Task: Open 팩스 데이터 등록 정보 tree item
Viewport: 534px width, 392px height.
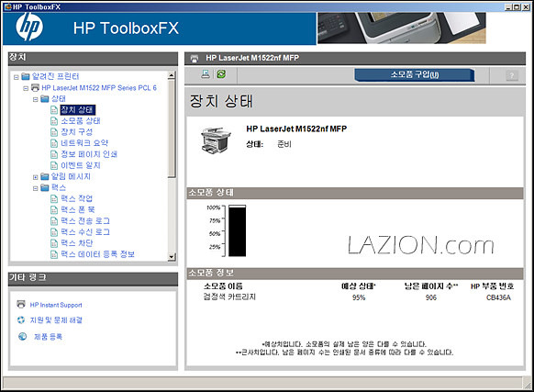Action: coord(97,254)
